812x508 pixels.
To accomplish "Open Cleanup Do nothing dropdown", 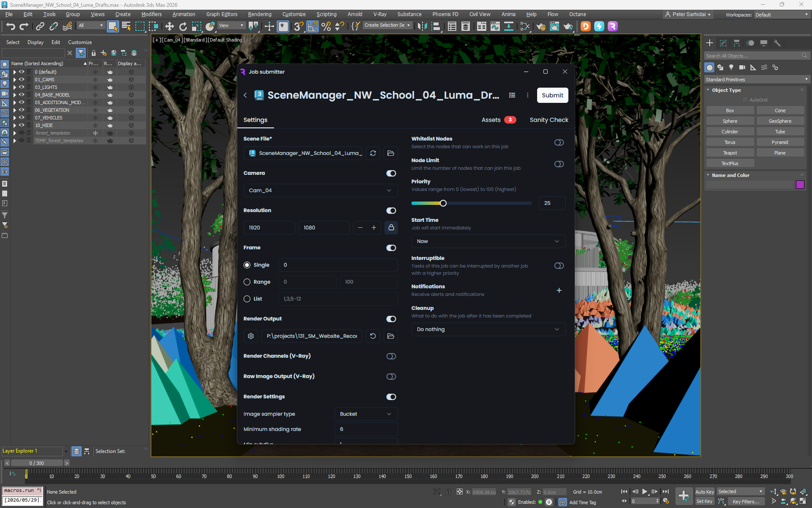I will [488, 329].
